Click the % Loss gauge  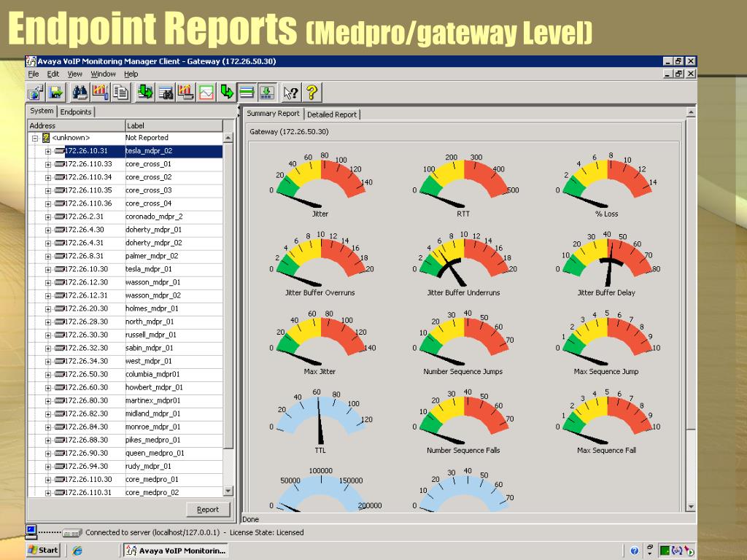click(x=607, y=184)
